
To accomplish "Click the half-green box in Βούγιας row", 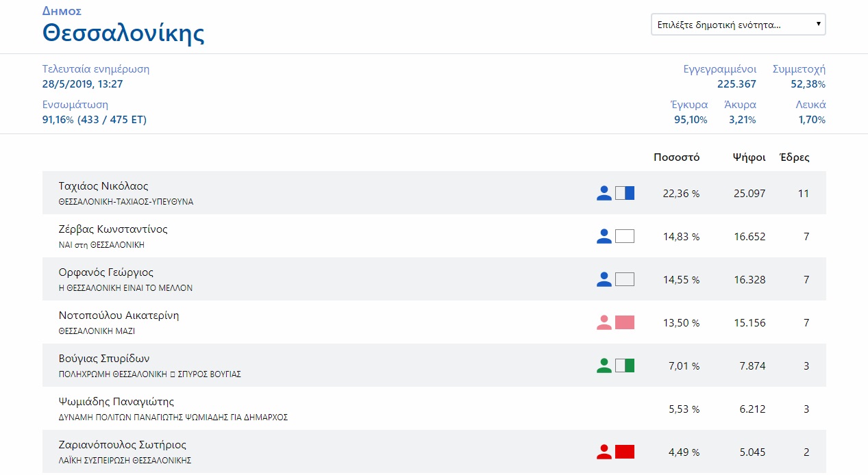I will point(625,366).
